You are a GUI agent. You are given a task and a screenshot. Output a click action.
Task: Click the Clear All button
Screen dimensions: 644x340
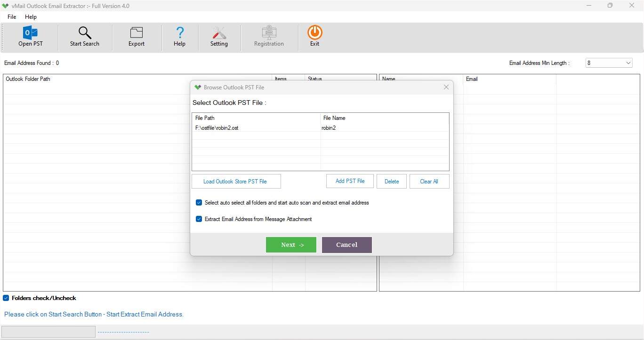coord(429,182)
